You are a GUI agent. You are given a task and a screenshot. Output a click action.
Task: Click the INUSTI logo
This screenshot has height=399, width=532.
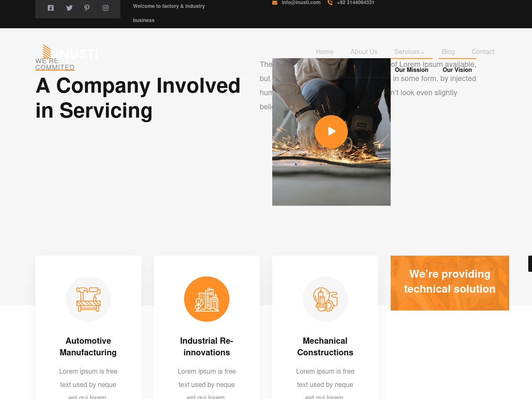66,52
